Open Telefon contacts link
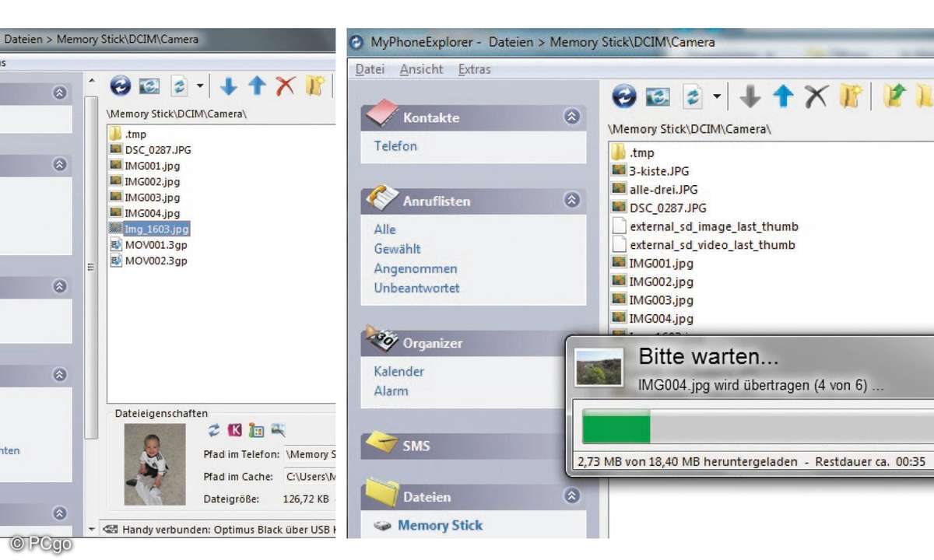 tap(395, 145)
